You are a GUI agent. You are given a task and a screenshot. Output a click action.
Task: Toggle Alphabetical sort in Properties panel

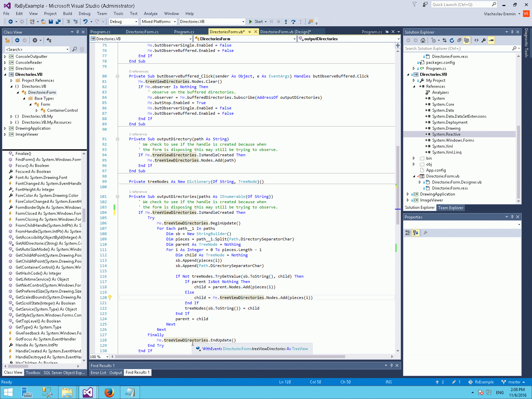416,233
